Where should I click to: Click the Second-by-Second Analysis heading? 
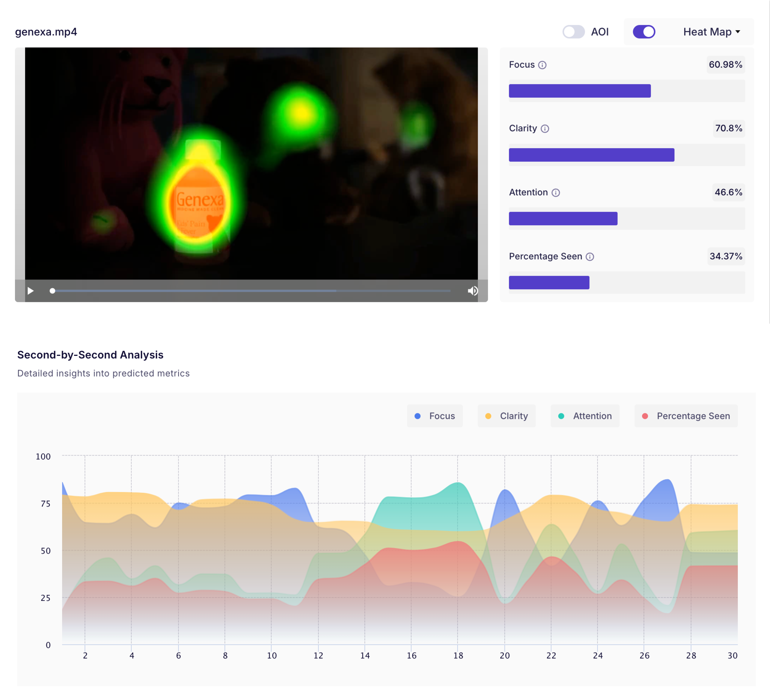coord(90,355)
